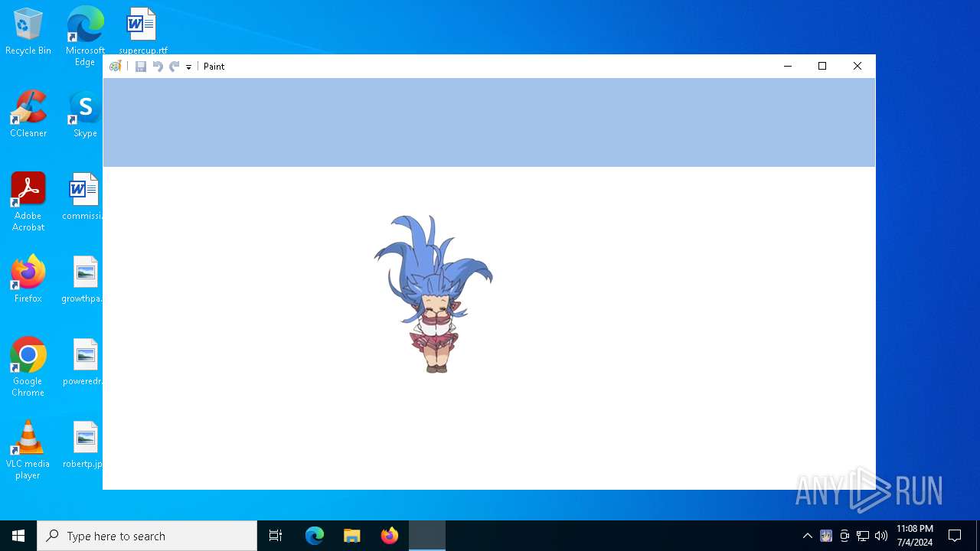The height and width of the screenshot is (551, 980).
Task: Select the Firefox desktop shortcut
Action: 28,280
